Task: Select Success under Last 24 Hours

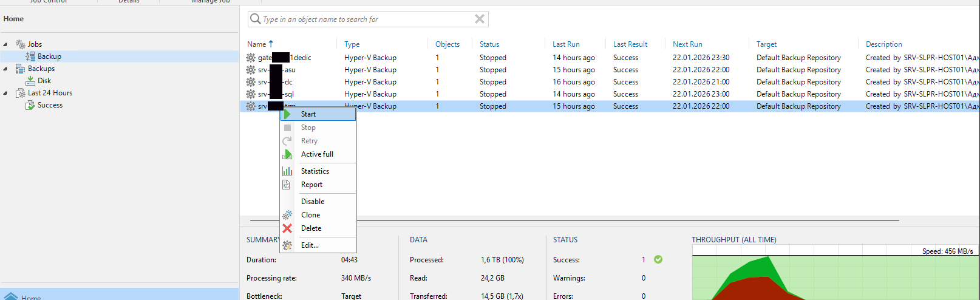Action: (50, 105)
